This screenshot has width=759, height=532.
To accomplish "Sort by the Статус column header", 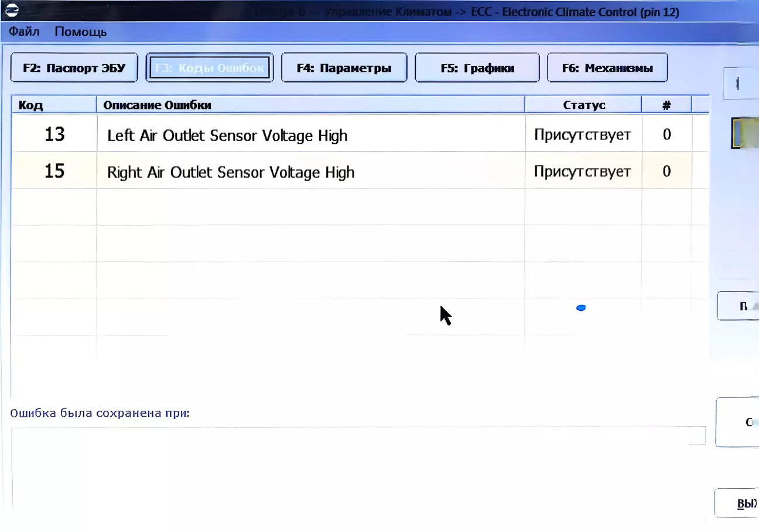I will [583, 105].
